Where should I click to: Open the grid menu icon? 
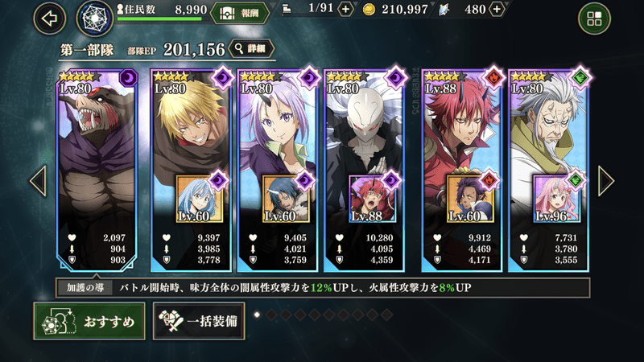594,19
